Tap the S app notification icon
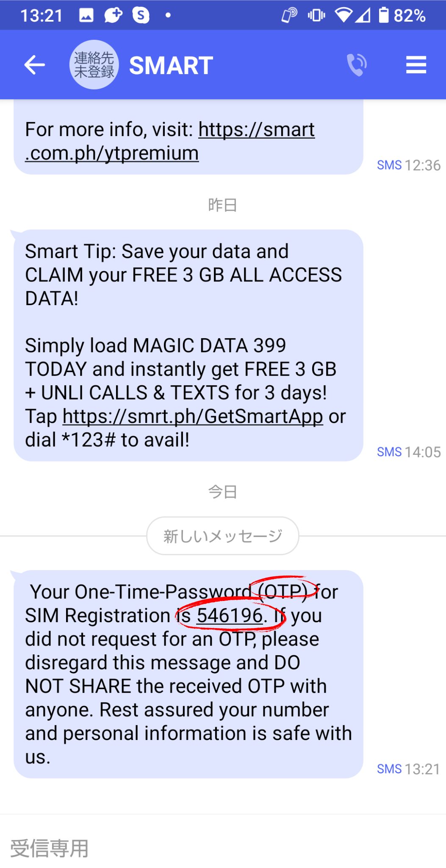 [141, 15]
